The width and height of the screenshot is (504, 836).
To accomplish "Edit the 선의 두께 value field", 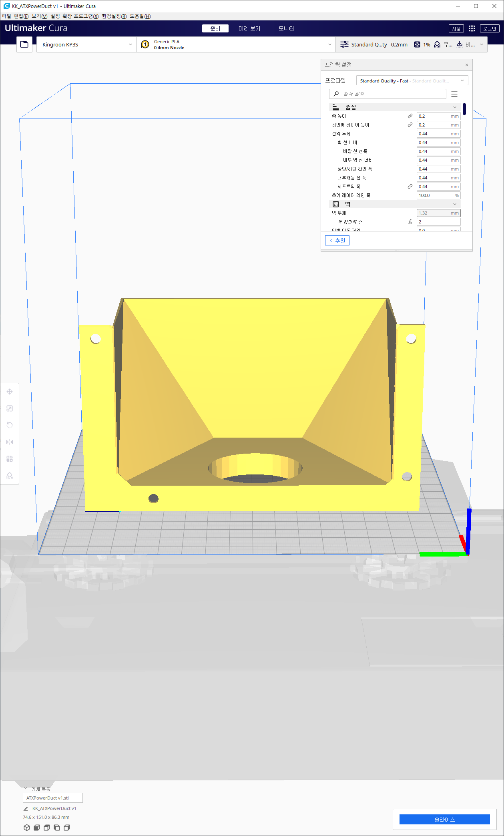I will click(438, 134).
